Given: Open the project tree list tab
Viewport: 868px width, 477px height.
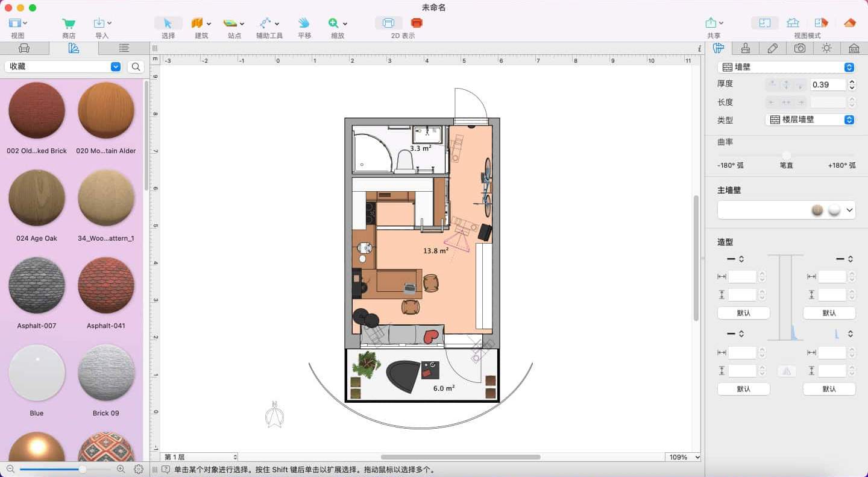Looking at the screenshot, I should 124,48.
